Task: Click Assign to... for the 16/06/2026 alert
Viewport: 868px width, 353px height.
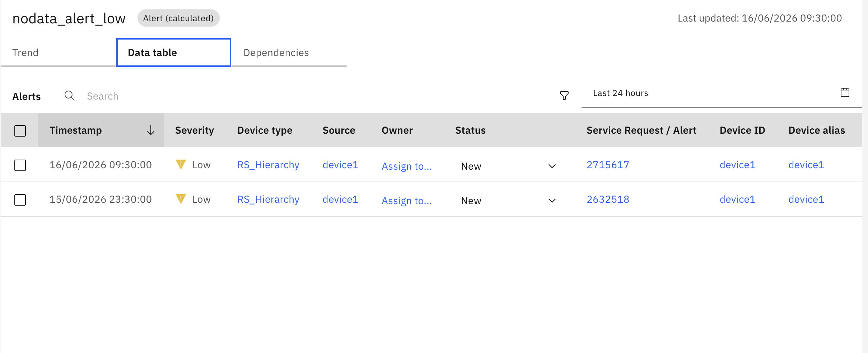Action: pyautogui.click(x=407, y=166)
